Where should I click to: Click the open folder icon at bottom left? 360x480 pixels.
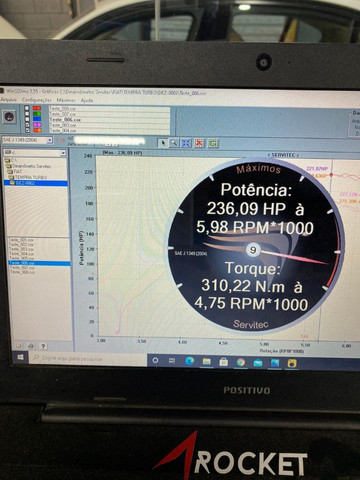pos(19,346)
